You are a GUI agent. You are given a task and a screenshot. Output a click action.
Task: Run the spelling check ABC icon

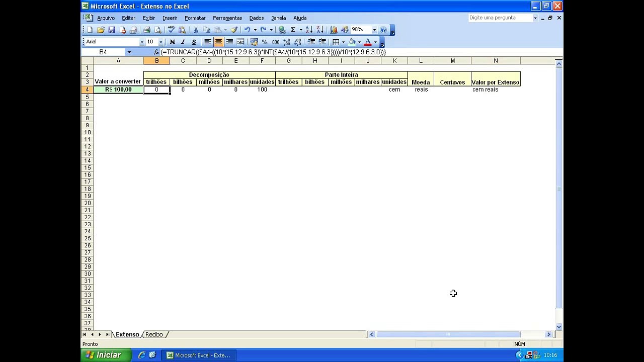point(171,30)
